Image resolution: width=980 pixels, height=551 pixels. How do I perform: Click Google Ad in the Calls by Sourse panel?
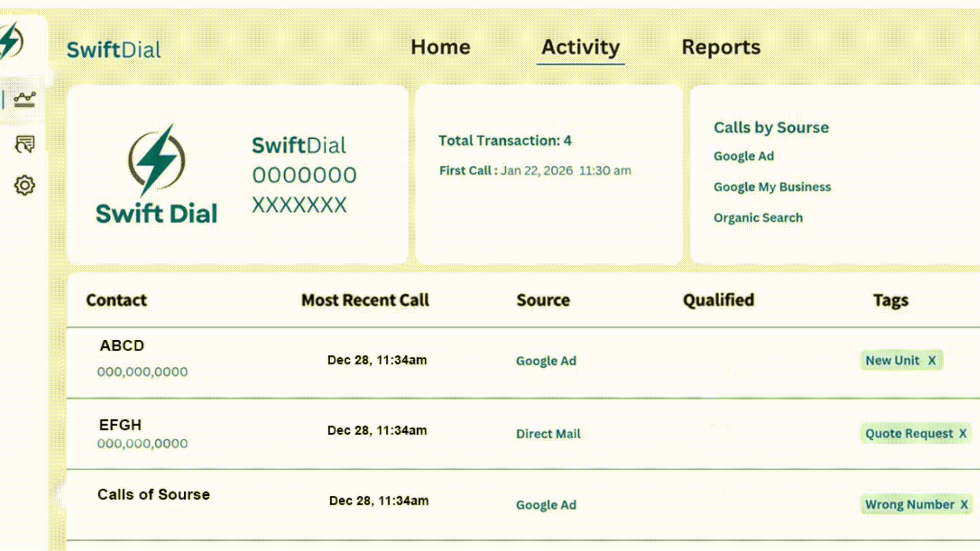click(744, 156)
